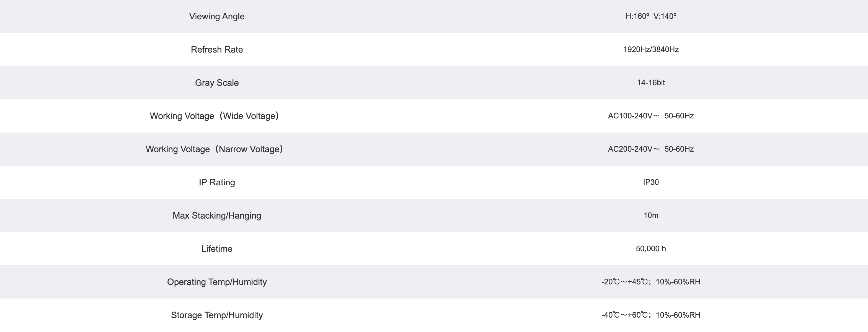Click the Storage Temp/Humidity label
This screenshot has height=332, width=868.
coord(217,315)
